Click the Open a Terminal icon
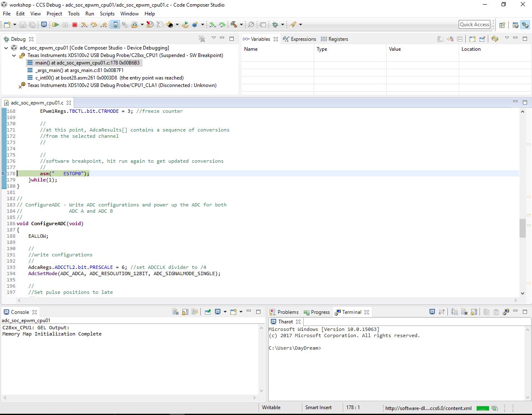 click(x=432, y=312)
